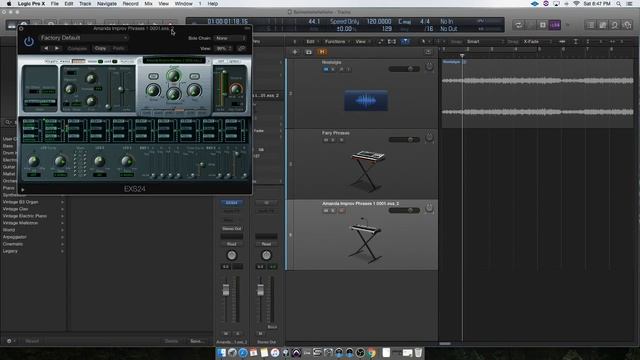
Task: Click the timeline playhead marker
Action: [x=462, y=55]
